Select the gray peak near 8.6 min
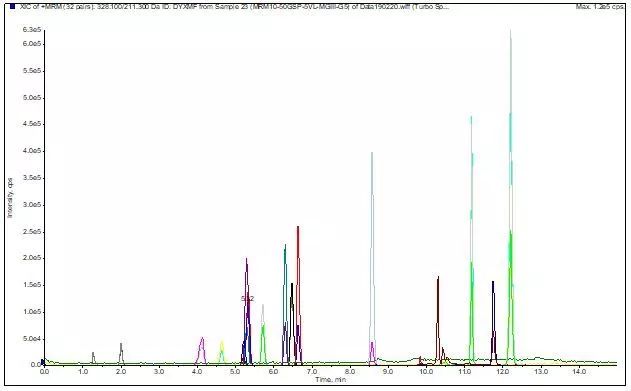 [372, 257]
